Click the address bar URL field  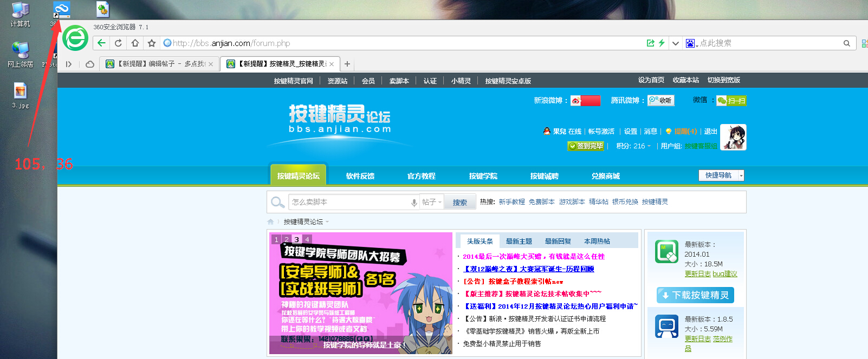pyautogui.click(x=401, y=43)
